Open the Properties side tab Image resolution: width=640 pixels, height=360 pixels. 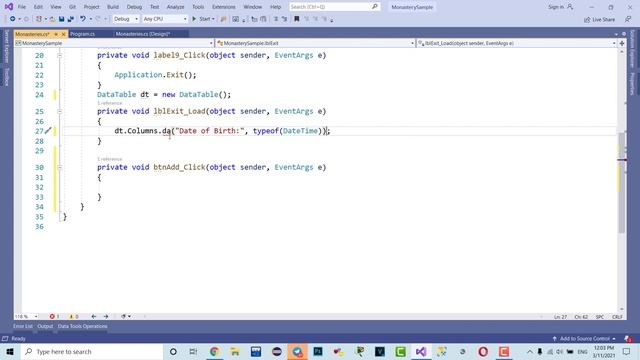(632, 84)
